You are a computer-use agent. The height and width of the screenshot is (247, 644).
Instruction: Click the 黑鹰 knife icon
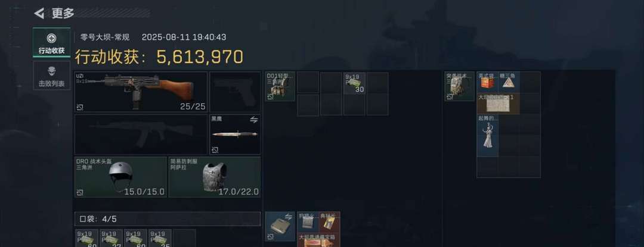pyautogui.click(x=235, y=134)
